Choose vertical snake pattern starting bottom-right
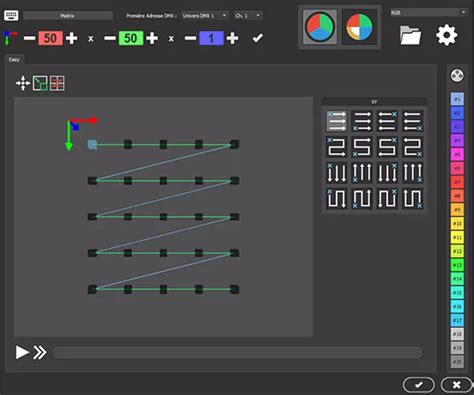Viewport: 474px width, 395px height. coord(412,198)
